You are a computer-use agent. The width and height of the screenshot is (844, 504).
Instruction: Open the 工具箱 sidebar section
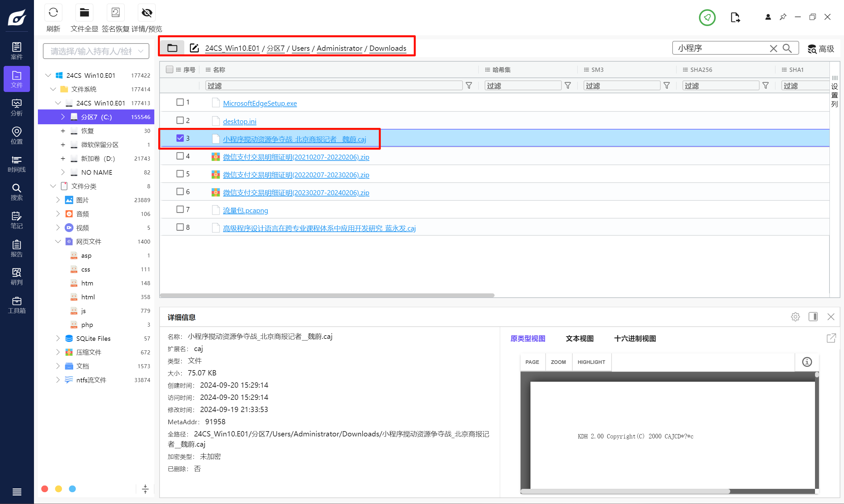(x=16, y=305)
